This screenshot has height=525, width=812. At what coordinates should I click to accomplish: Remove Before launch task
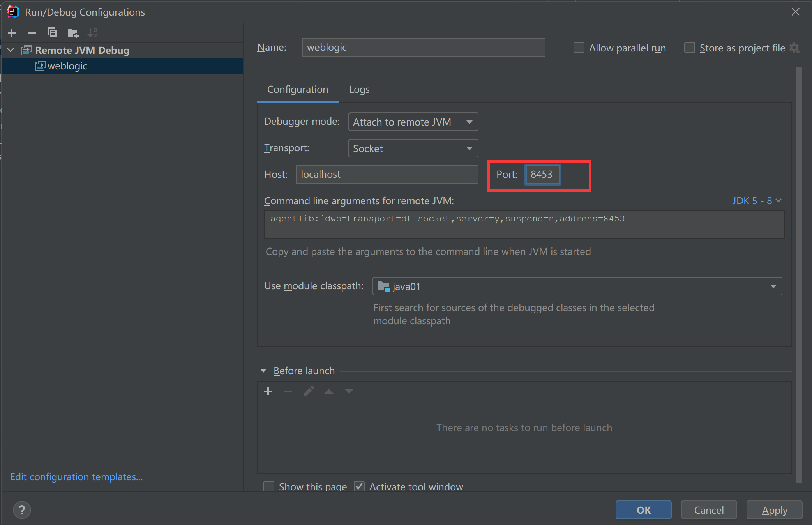[288, 391]
